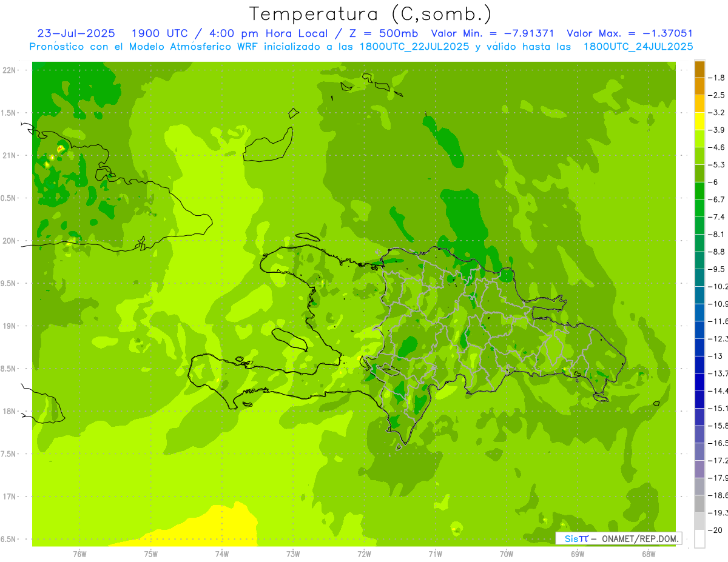The width and height of the screenshot is (728, 562).
Task: Click the 18N latitude label
Action: pyautogui.click(x=9, y=411)
